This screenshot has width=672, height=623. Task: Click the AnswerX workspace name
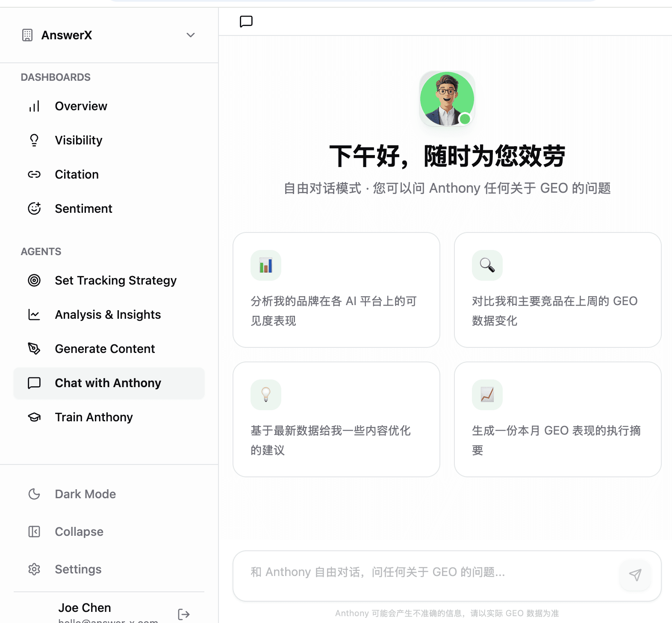click(x=67, y=35)
